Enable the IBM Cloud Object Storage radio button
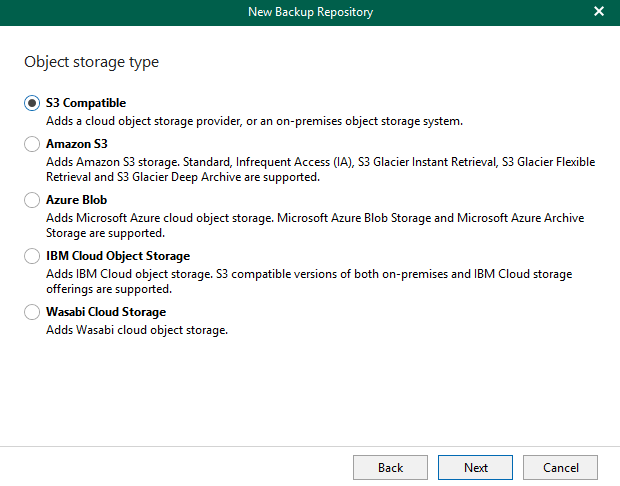Image resolution: width=620 pixels, height=486 pixels. [32, 256]
